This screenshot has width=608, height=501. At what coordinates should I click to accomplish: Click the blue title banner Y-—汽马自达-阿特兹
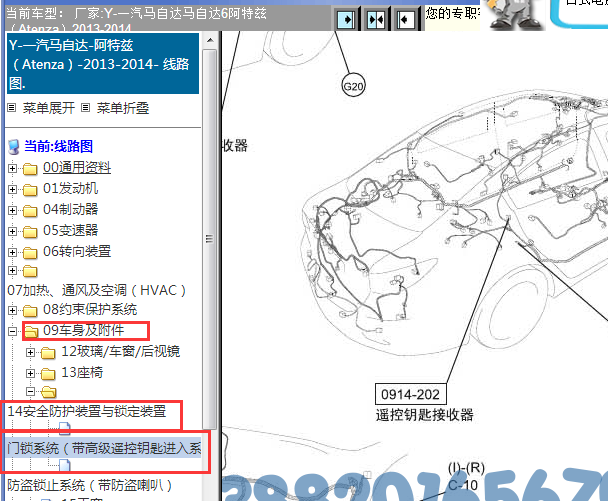click(x=103, y=64)
